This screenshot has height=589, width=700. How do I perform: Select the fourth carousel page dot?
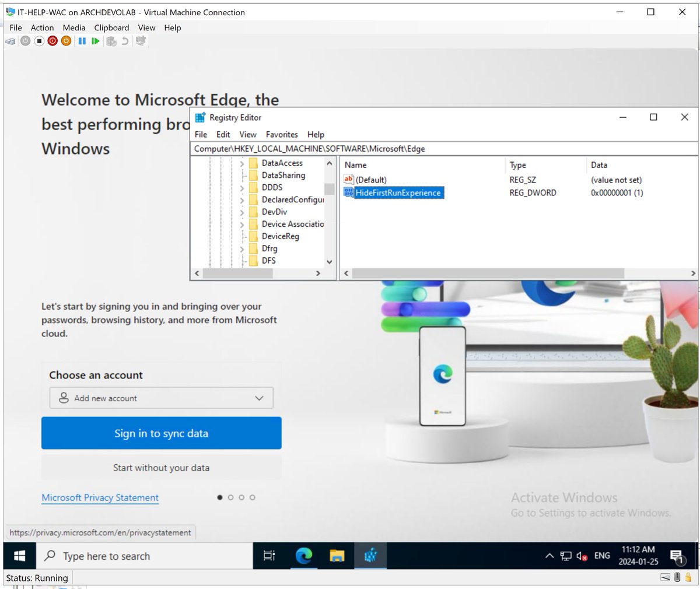pyautogui.click(x=252, y=497)
